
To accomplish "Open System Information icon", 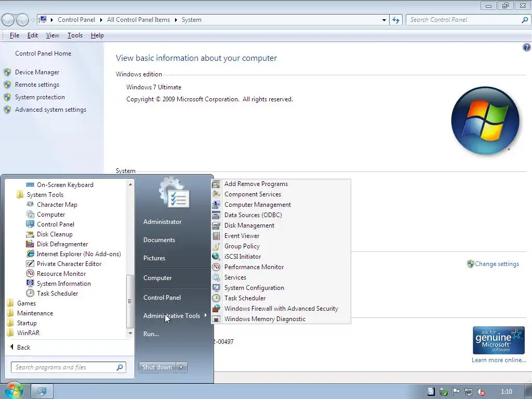I will (x=30, y=283).
